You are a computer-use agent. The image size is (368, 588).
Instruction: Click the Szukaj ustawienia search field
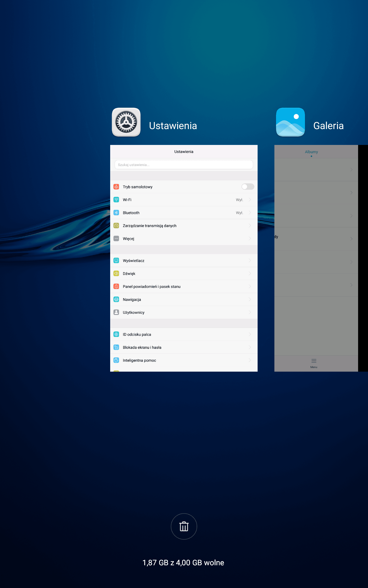[184, 165]
